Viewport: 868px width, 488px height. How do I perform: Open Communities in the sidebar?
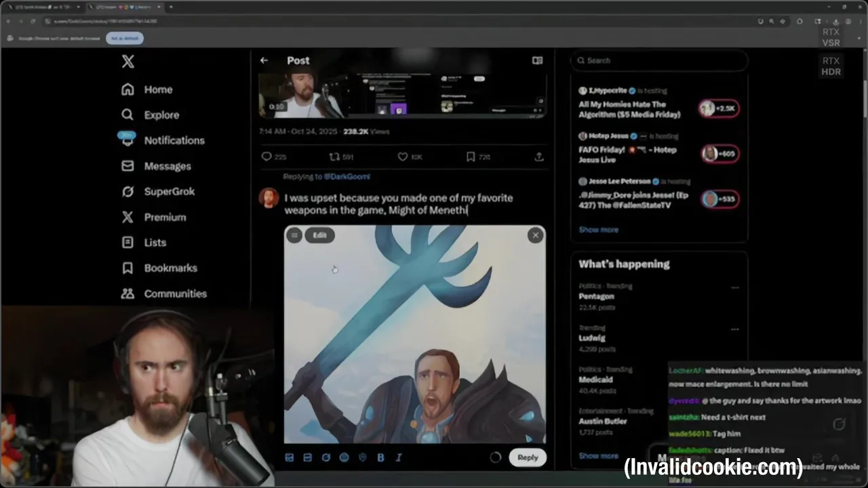tap(164, 293)
